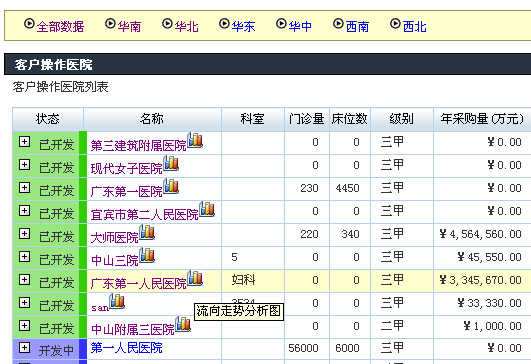Select the 56000 outpatient value
Screen dimensions: 531x364
[x=303, y=348]
